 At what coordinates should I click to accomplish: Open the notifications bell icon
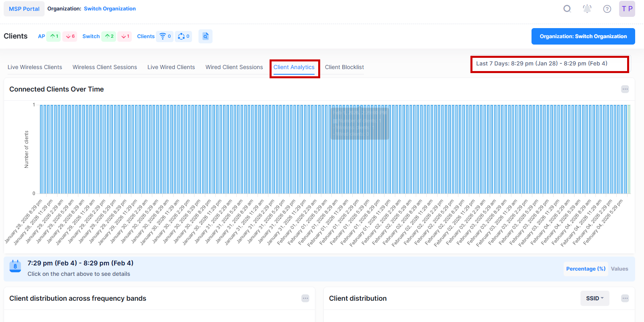tap(587, 9)
